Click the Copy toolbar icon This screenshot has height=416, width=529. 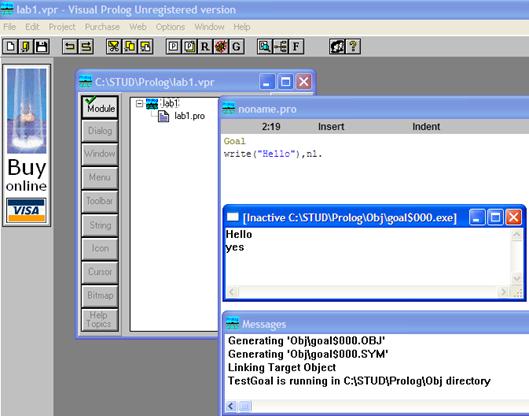[130, 47]
